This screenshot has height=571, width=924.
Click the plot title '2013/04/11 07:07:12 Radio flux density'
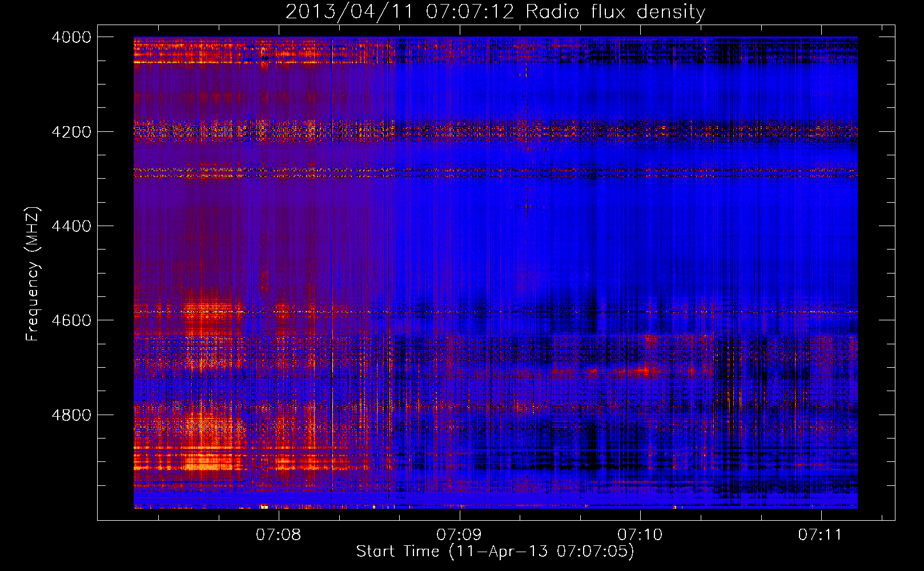(495, 12)
